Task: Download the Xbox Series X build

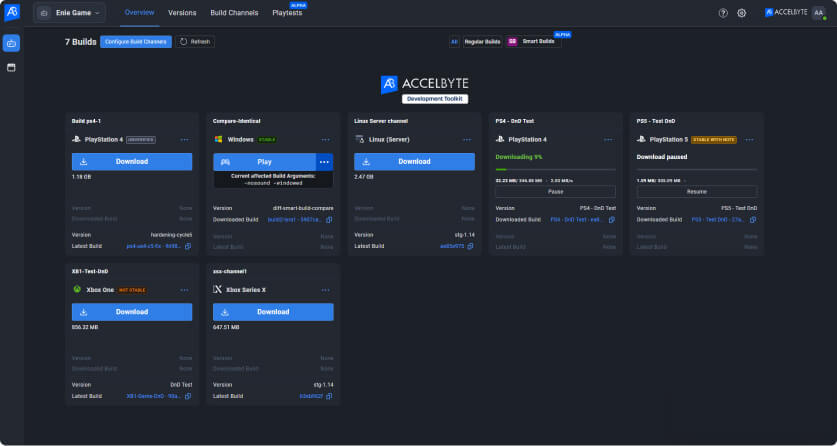Action: click(x=273, y=312)
